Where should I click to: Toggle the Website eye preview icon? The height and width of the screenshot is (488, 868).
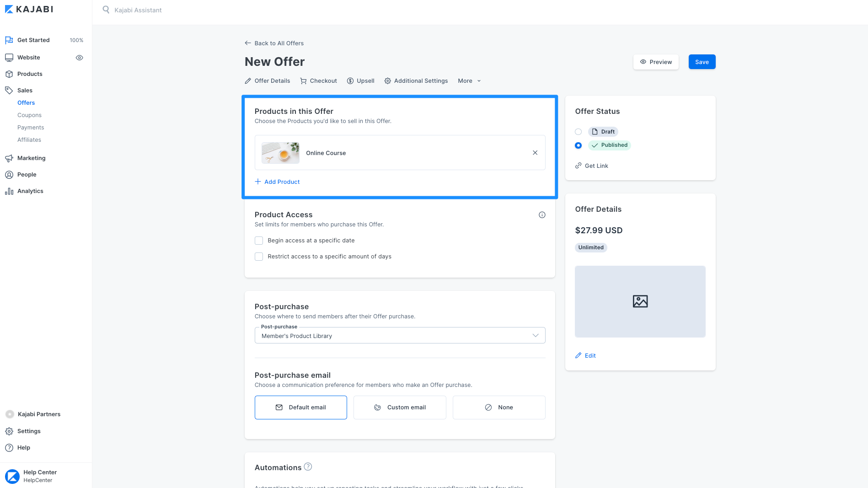click(79, 58)
